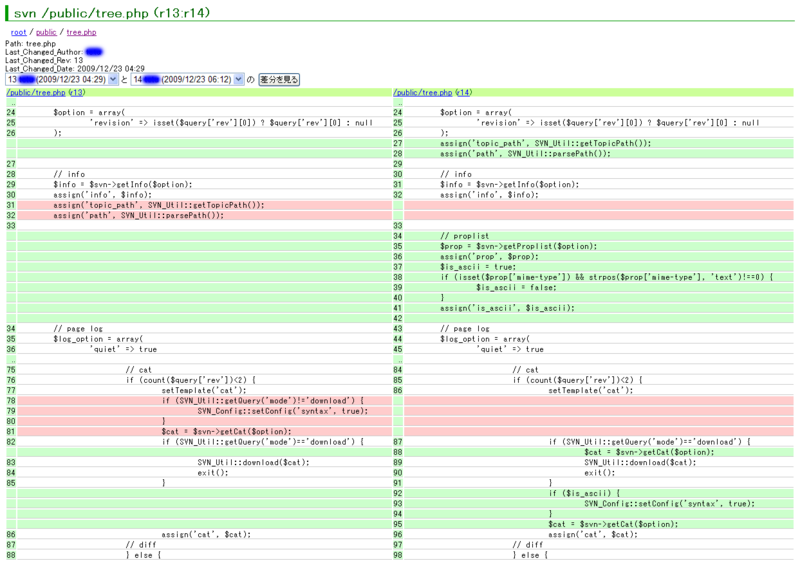
Task: Open the tree.php breadcrumb link
Action: (x=81, y=32)
